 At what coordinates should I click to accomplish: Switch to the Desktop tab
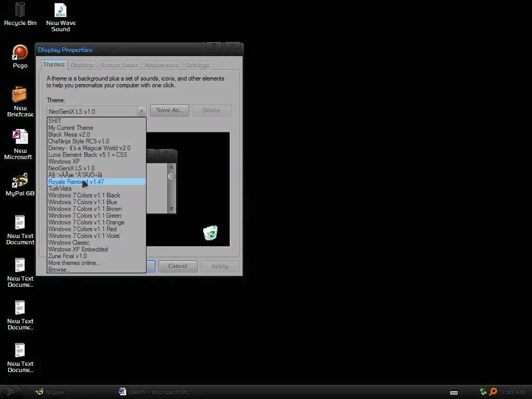pyautogui.click(x=82, y=65)
